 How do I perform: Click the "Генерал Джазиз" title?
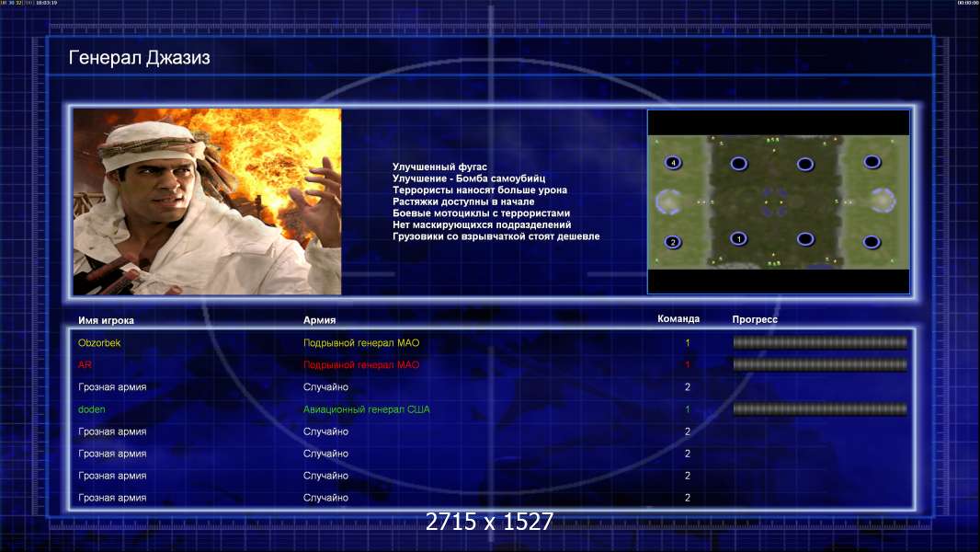tap(140, 58)
